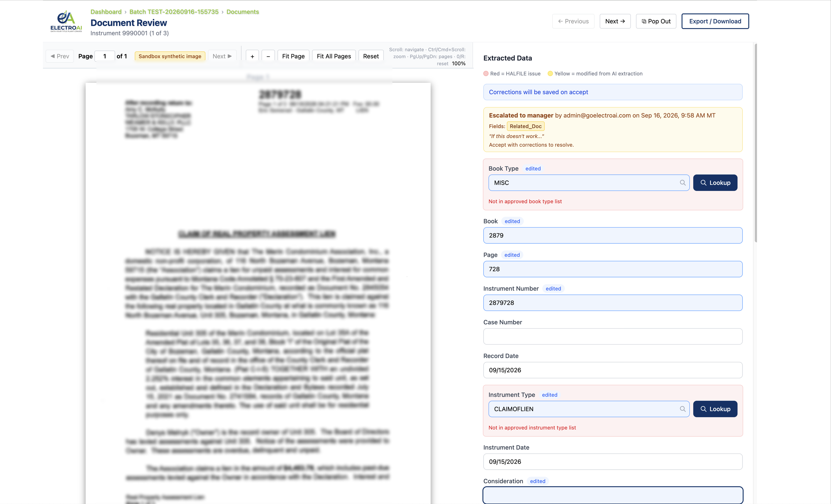Click the Record Date field

612,370
